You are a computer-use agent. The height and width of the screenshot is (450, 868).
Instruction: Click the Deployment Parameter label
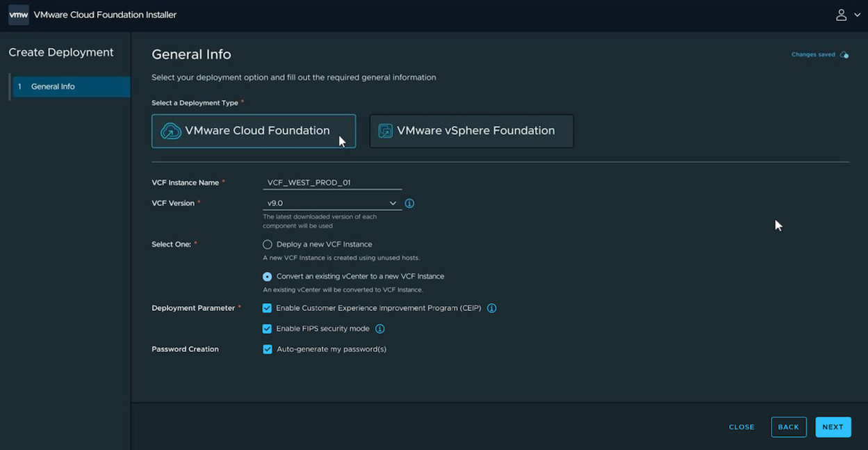click(x=193, y=308)
